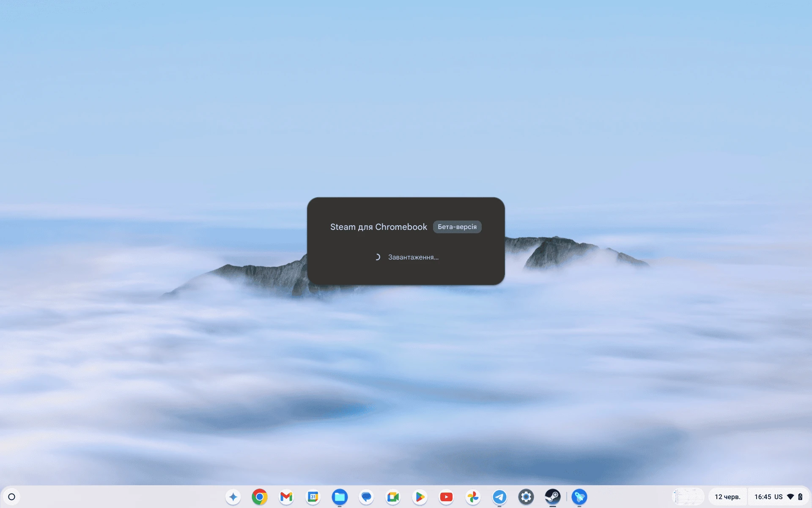The height and width of the screenshot is (508, 812).
Task: Click the battery status icon
Action: coord(800,497)
